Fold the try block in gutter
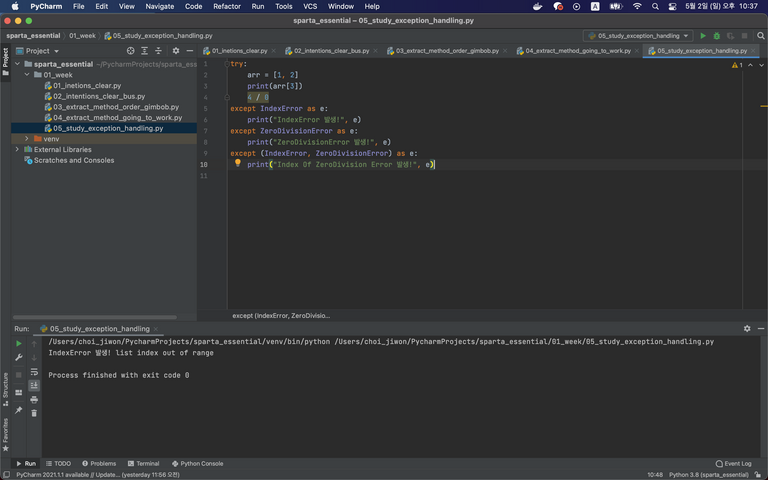 click(227, 64)
